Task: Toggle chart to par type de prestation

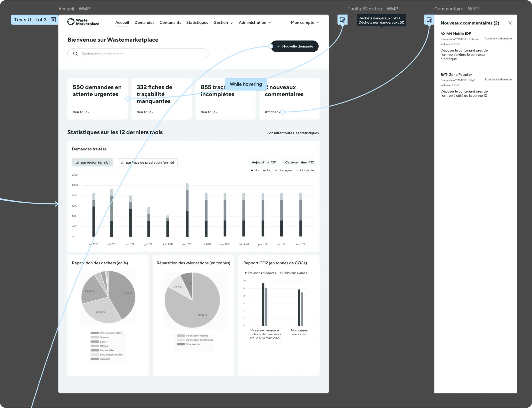Action: [x=147, y=162]
